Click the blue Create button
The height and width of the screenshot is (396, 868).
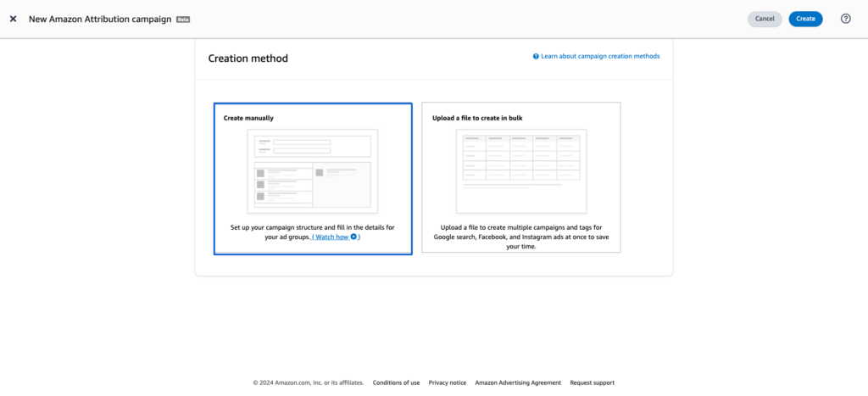coord(805,19)
